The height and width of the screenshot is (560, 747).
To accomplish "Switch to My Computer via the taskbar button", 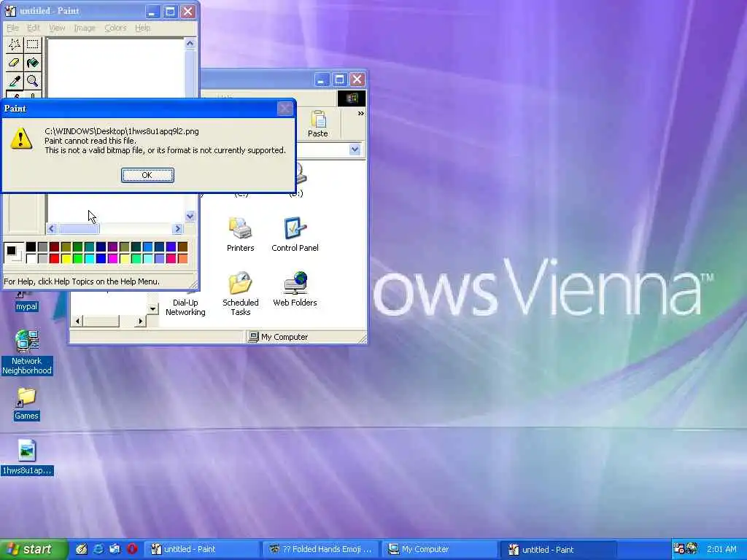I will click(x=438, y=549).
